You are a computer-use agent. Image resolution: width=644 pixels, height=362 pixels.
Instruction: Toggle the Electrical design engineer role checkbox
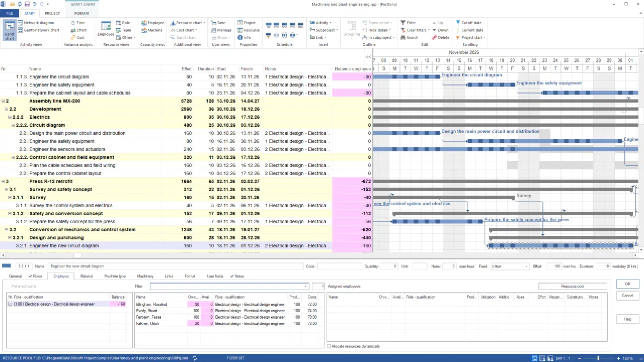(x=10, y=304)
